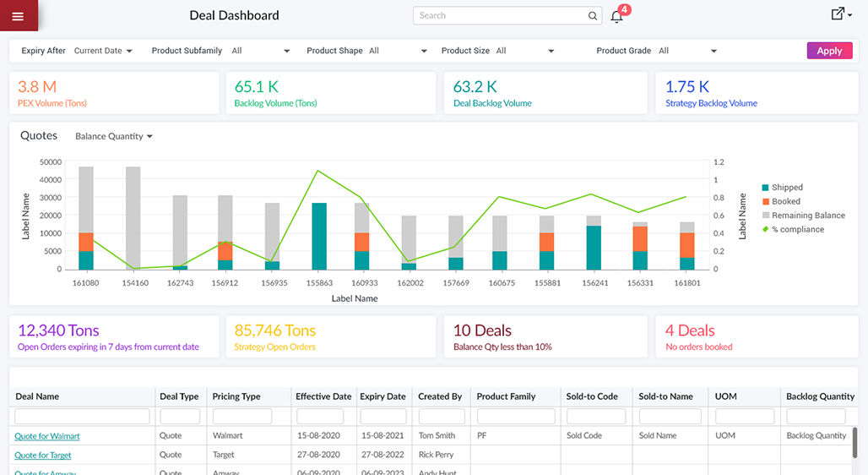Open the hamburger menu

[19, 15]
